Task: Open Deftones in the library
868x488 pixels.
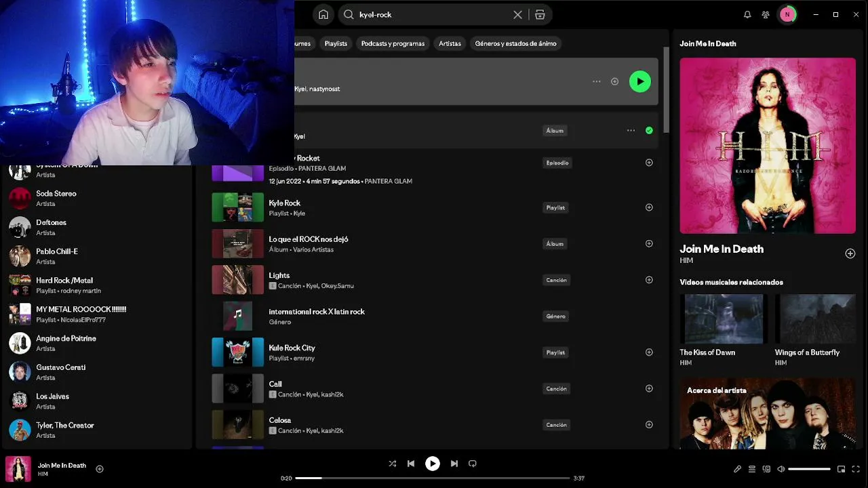Action: 96,228
